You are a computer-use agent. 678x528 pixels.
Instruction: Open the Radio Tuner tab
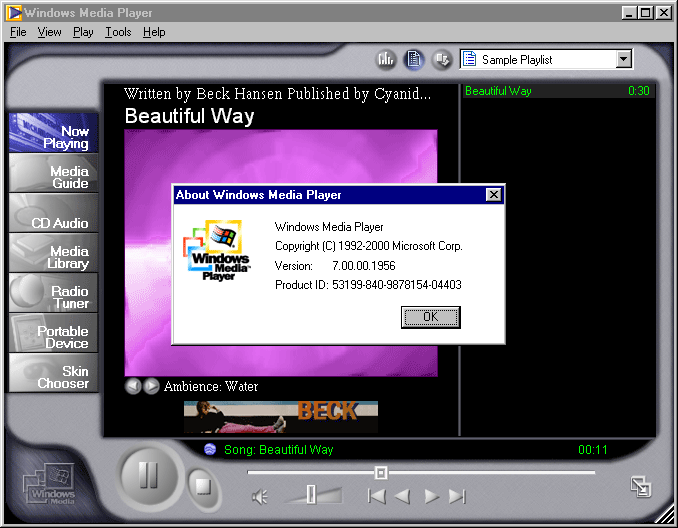pos(54,293)
